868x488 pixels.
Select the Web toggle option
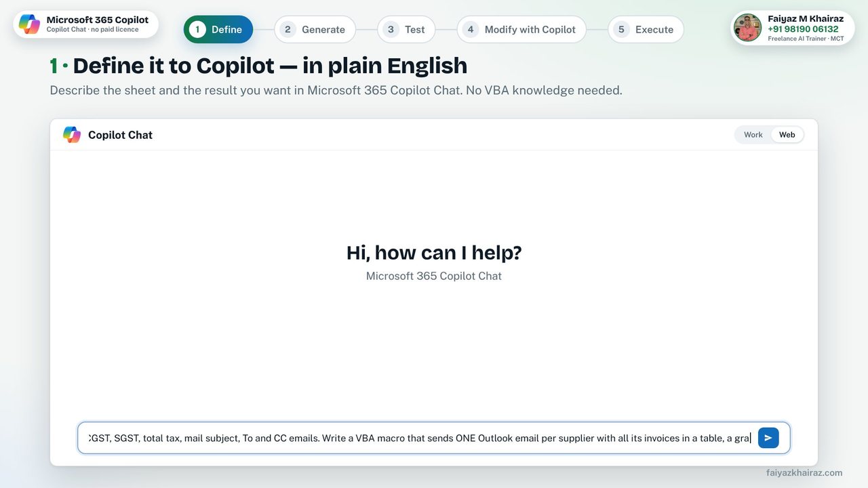coord(787,135)
